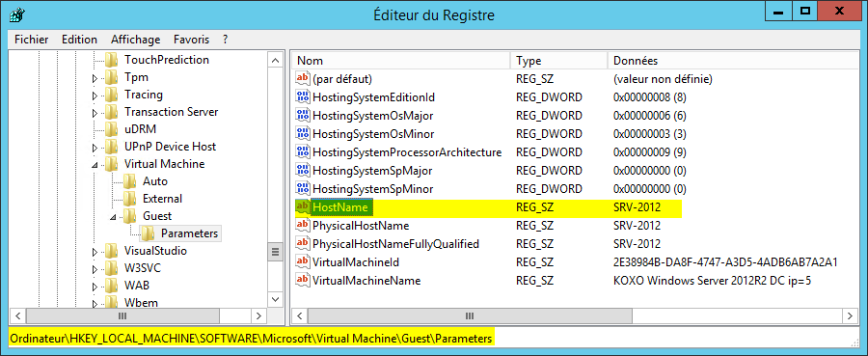Viewport: 868px width, 356px height.
Task: Click the HostingSystemProcessorArchitecture DWORD icon
Action: [302, 151]
